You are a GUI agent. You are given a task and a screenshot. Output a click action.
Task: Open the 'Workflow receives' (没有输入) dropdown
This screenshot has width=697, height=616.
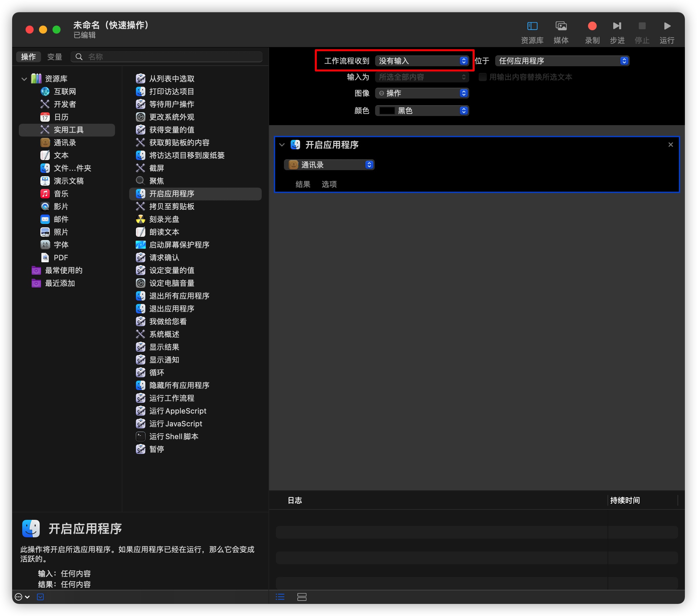pyautogui.click(x=422, y=61)
